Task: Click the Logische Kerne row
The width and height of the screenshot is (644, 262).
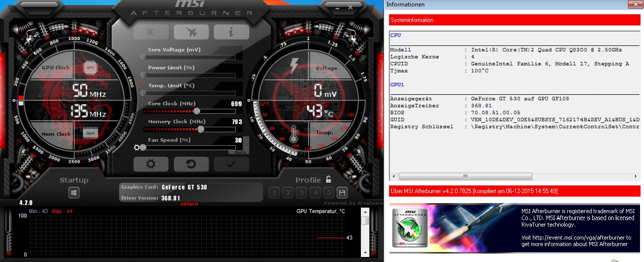Action: tap(433, 57)
